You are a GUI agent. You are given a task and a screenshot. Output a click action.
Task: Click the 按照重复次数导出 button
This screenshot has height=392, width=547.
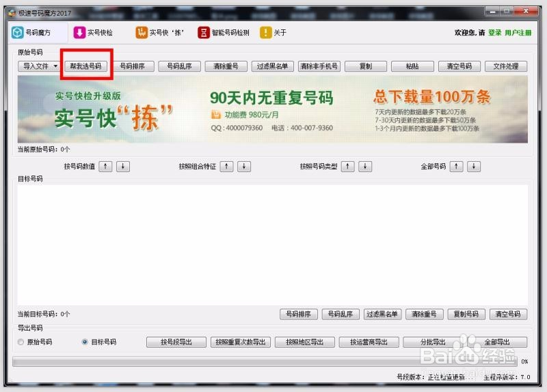(x=241, y=342)
